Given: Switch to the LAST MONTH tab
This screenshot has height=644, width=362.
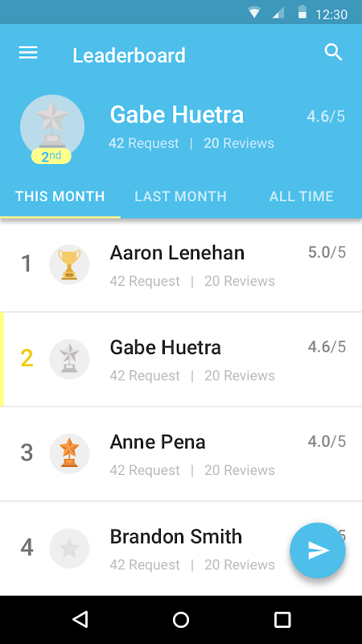Looking at the screenshot, I should [180, 196].
